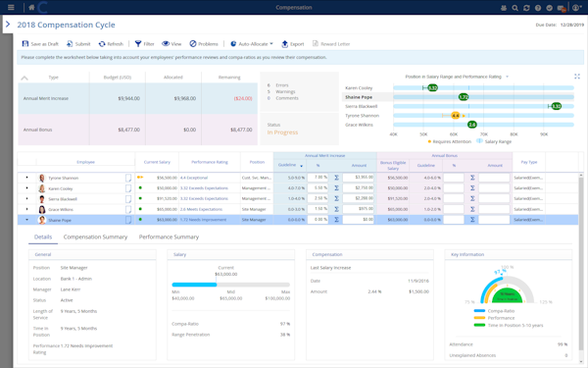
Task: Open the chart type dropdown arrow
Action: [x=507, y=77]
